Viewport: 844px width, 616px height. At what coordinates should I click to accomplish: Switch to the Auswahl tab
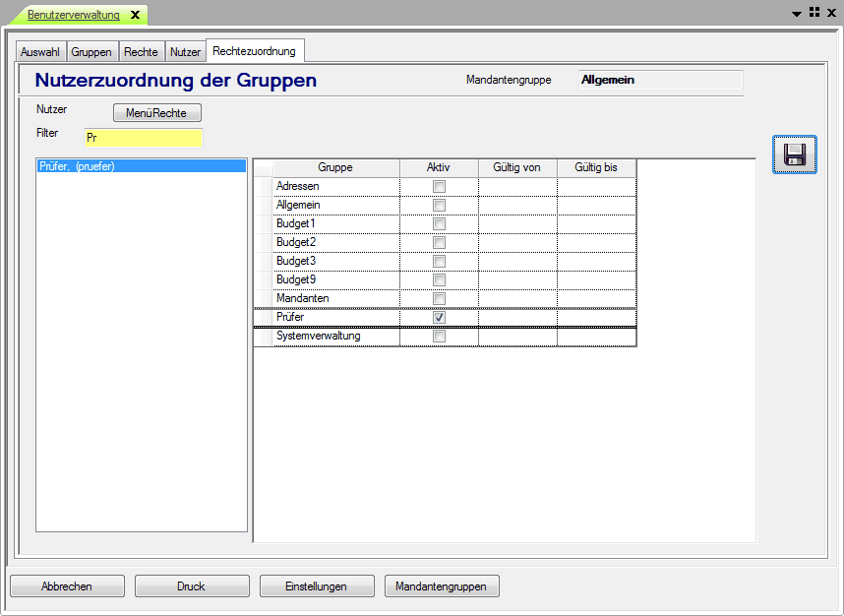[40, 51]
